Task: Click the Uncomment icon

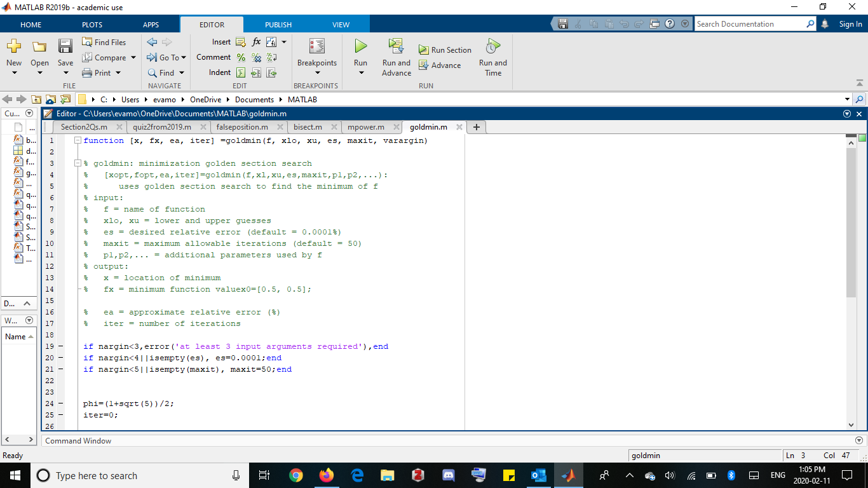Action: point(256,57)
